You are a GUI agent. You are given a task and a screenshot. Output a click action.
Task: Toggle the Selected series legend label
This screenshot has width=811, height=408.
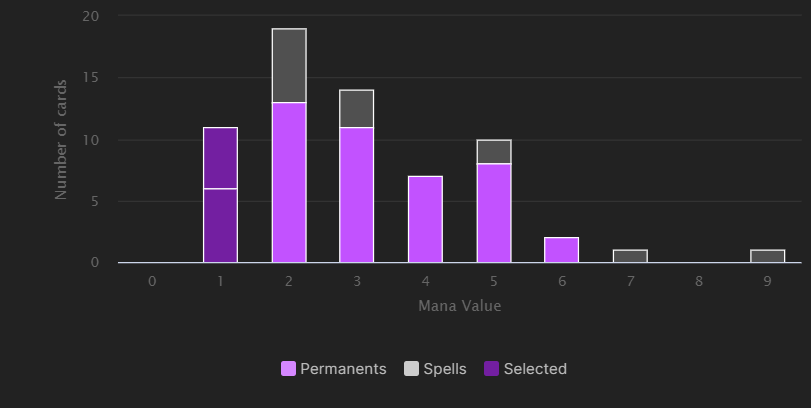coord(535,369)
